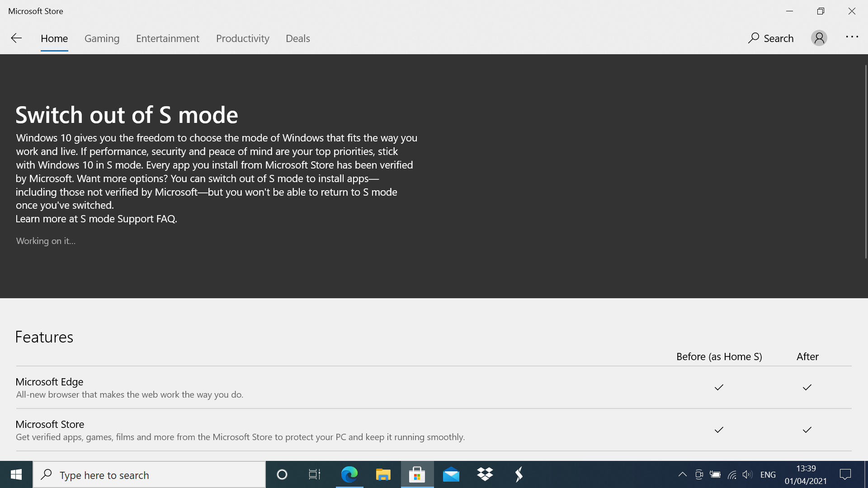Viewport: 868px width, 488px height.
Task: Switch to the Gaming tab
Action: pyautogui.click(x=102, y=38)
